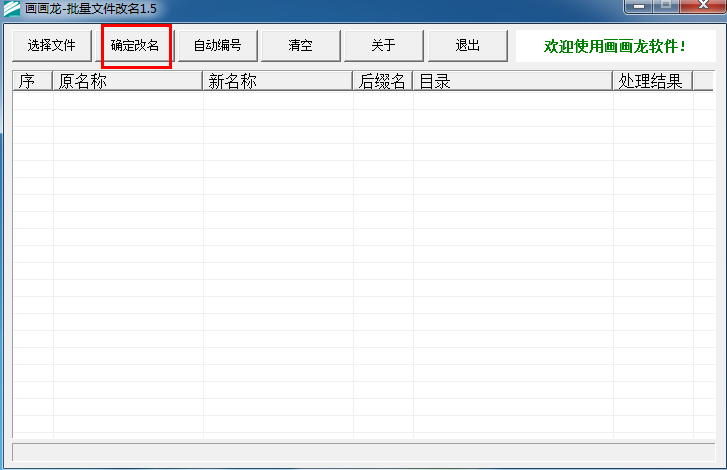Select the 新名称 column header

click(278, 81)
